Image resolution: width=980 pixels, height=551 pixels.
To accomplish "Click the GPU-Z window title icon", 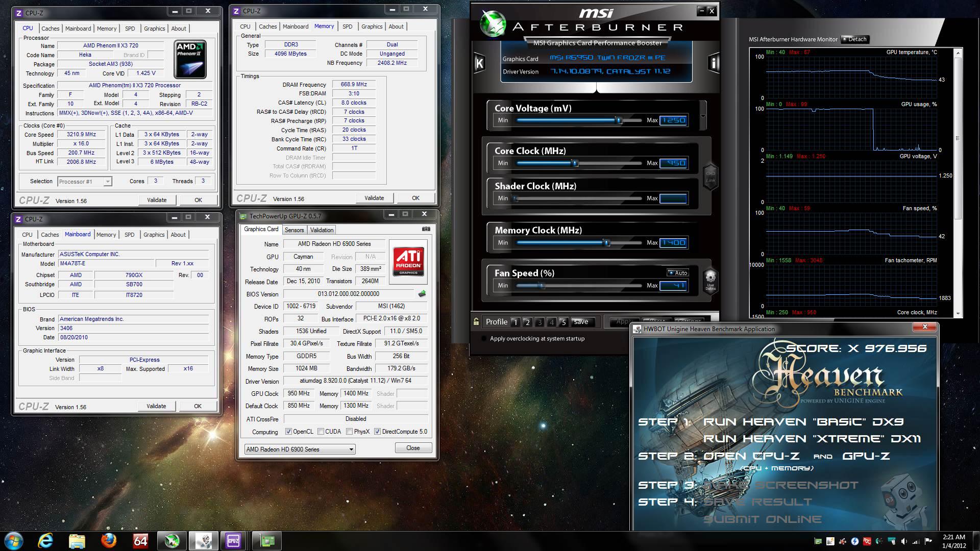I will (x=243, y=216).
